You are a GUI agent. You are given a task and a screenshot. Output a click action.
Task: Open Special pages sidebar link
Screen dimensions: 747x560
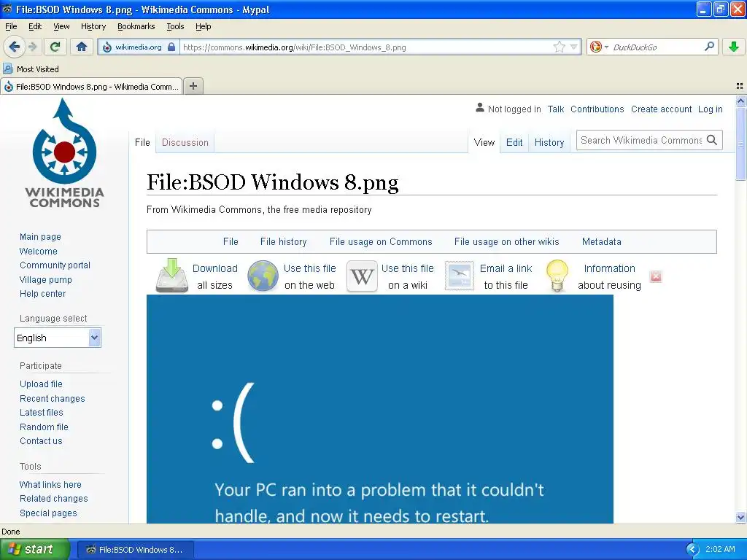click(x=48, y=513)
